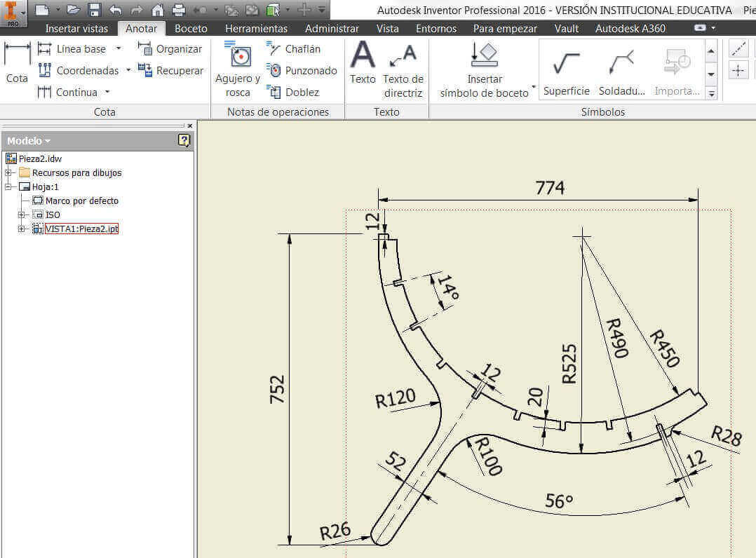Click the Save icon in quick access

coord(95,10)
